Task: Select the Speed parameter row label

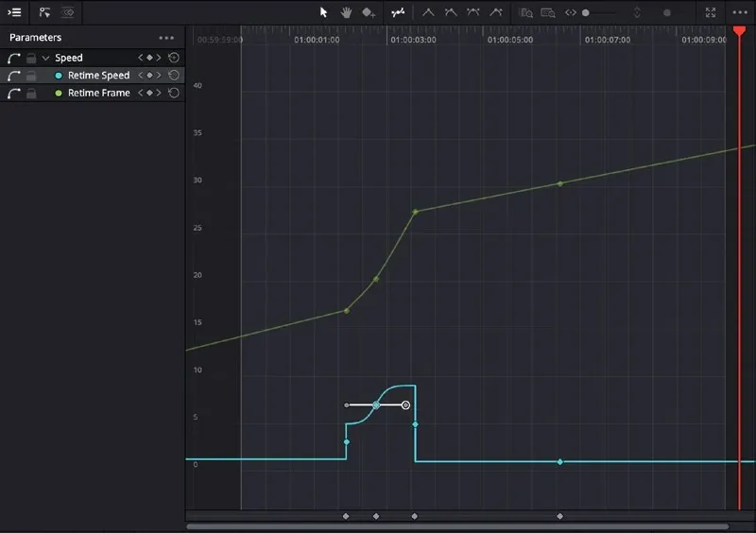Action: point(69,58)
